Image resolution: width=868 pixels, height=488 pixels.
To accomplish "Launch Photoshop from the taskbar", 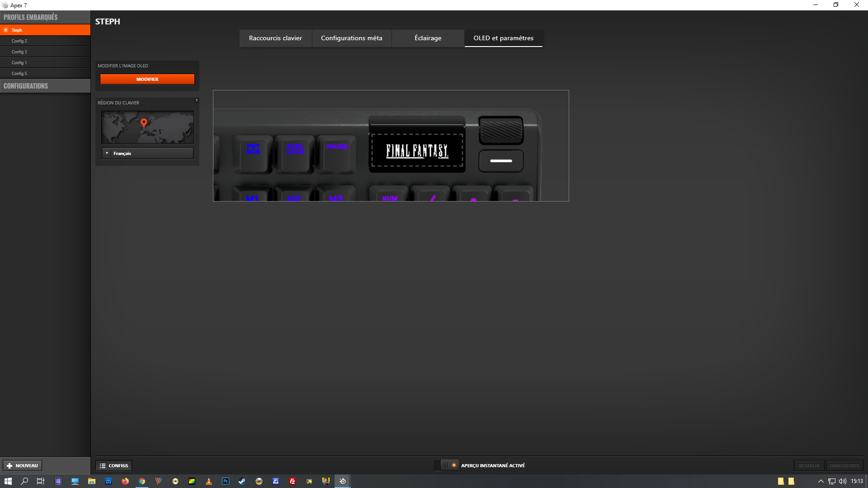I will pyautogui.click(x=226, y=481).
